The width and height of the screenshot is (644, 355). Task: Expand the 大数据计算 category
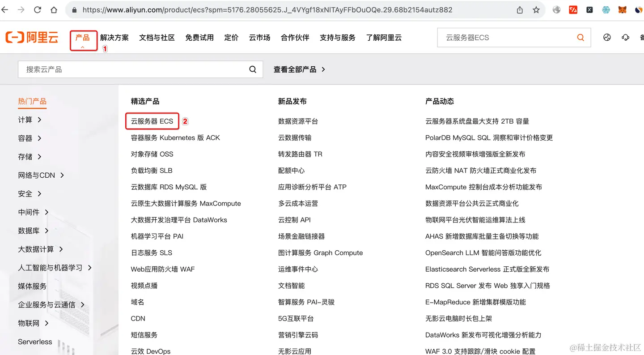(41, 249)
